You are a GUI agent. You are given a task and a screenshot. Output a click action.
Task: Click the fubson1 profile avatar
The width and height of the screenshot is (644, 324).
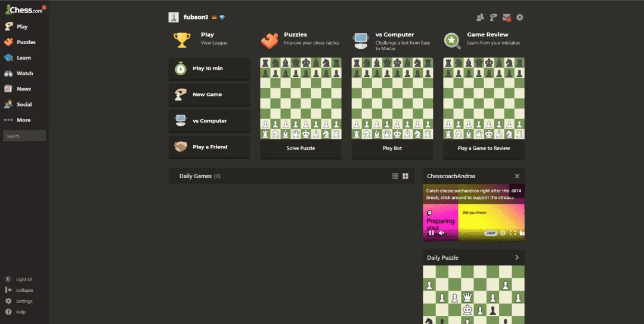174,17
